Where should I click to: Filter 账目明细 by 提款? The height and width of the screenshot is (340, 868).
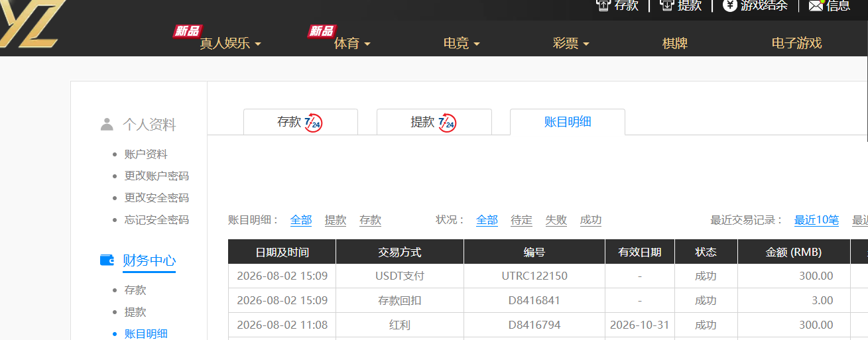(x=336, y=220)
